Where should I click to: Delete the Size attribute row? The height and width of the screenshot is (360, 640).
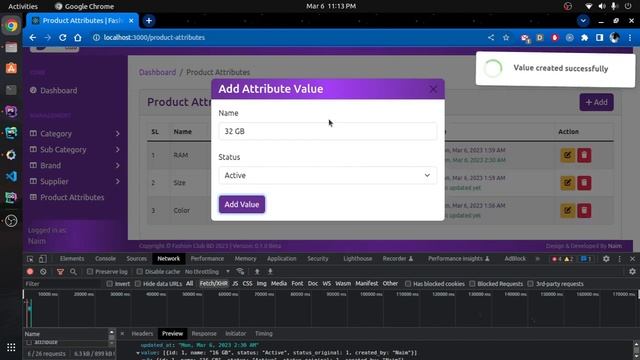pos(584,183)
